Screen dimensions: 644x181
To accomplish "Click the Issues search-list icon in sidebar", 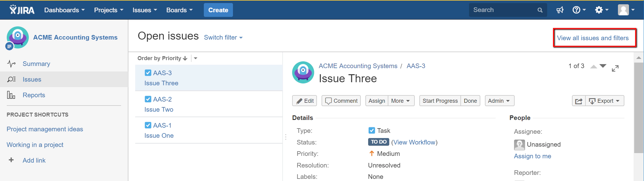I will pyautogui.click(x=11, y=79).
